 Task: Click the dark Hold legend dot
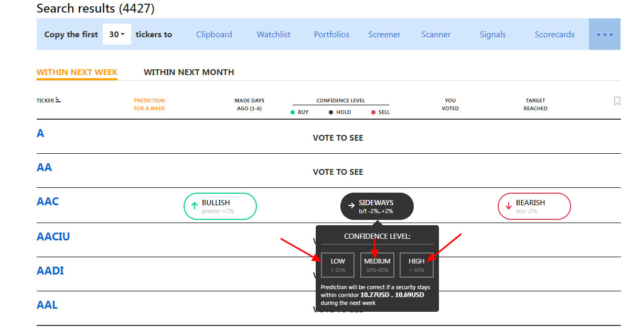click(x=331, y=112)
